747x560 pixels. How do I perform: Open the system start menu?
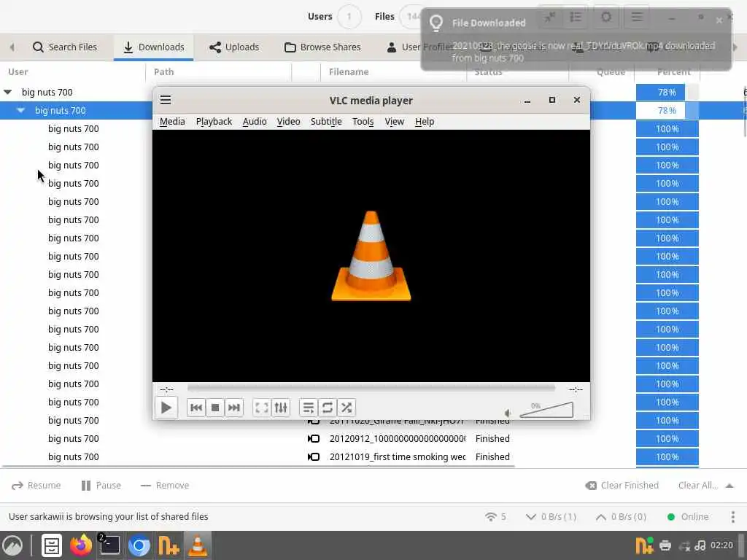(x=12, y=545)
